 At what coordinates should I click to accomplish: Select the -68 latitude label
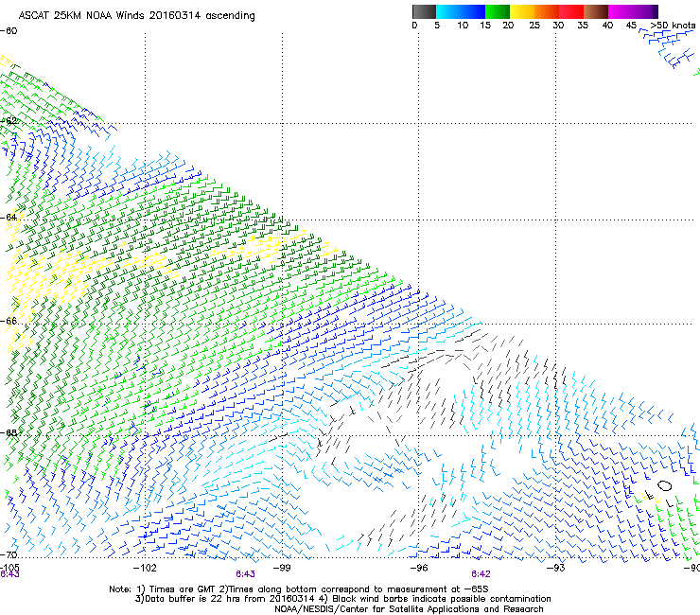9,432
